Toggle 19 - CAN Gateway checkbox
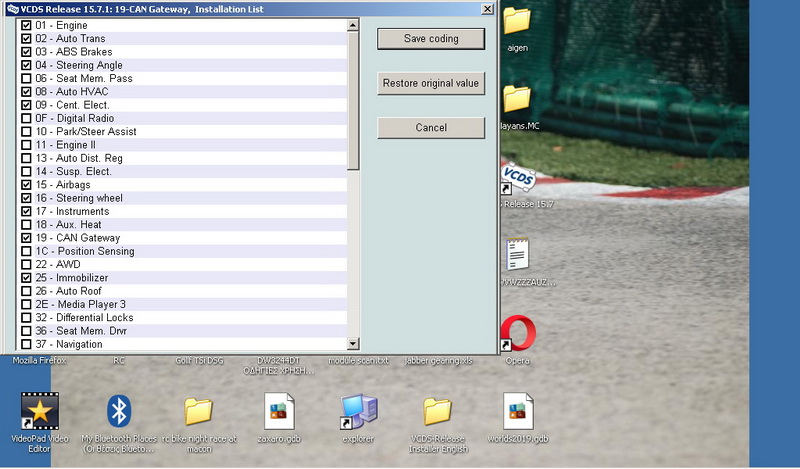The height and width of the screenshot is (469, 800). [26, 237]
